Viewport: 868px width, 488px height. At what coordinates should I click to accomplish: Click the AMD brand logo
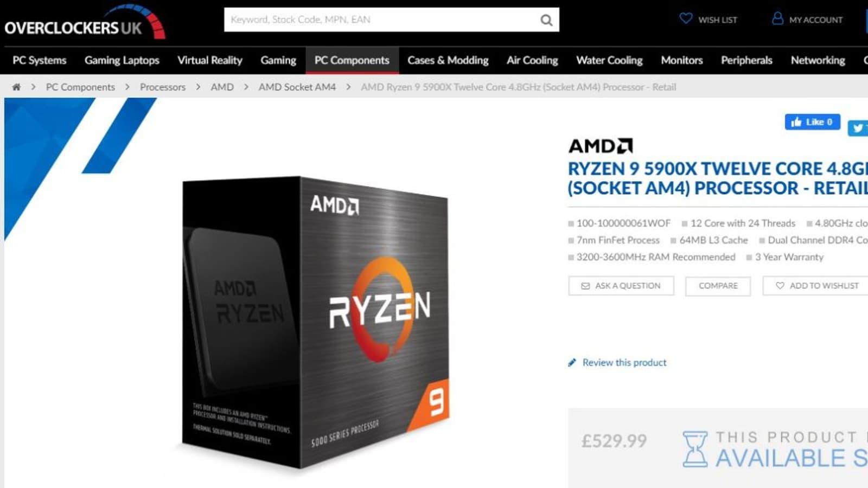coord(601,146)
